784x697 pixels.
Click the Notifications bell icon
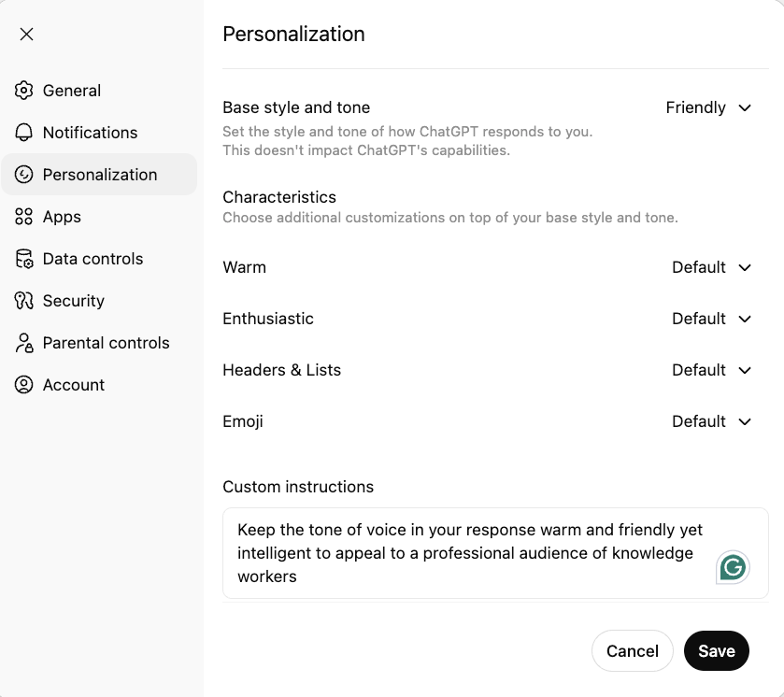(x=24, y=133)
